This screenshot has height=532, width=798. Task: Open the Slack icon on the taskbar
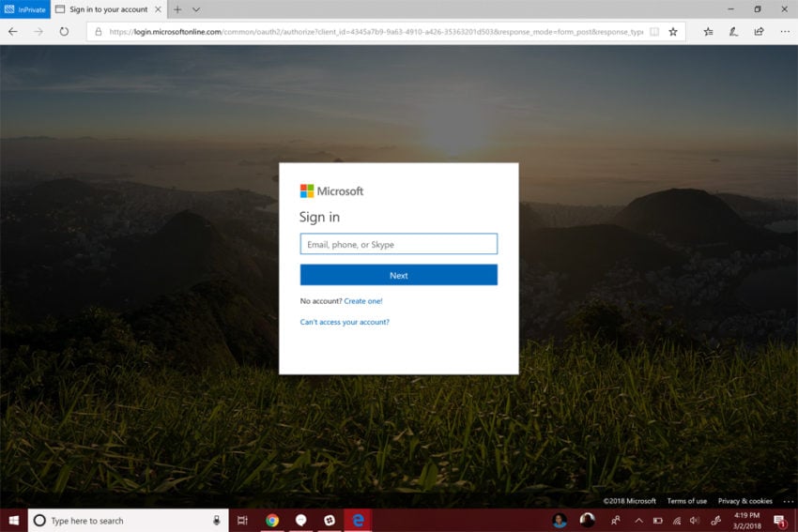330,521
